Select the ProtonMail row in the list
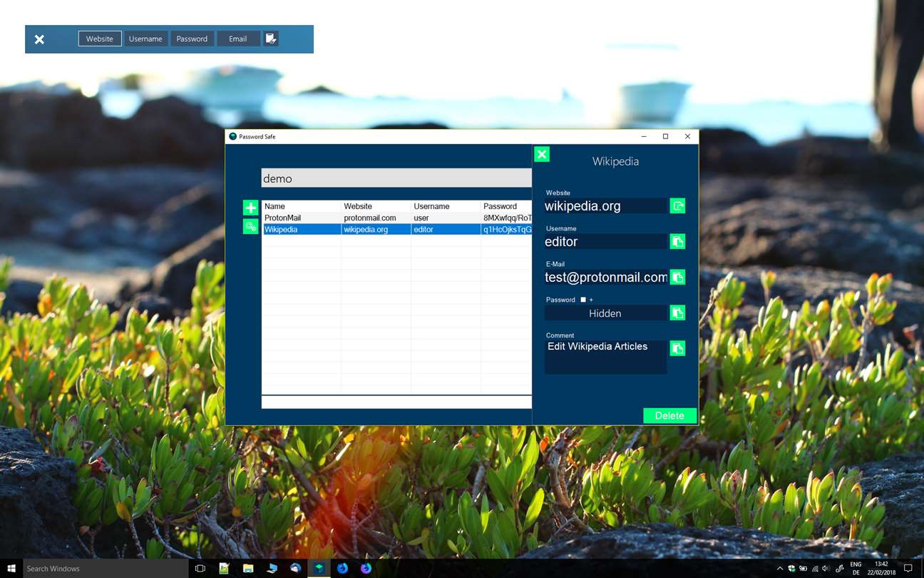 pos(396,218)
